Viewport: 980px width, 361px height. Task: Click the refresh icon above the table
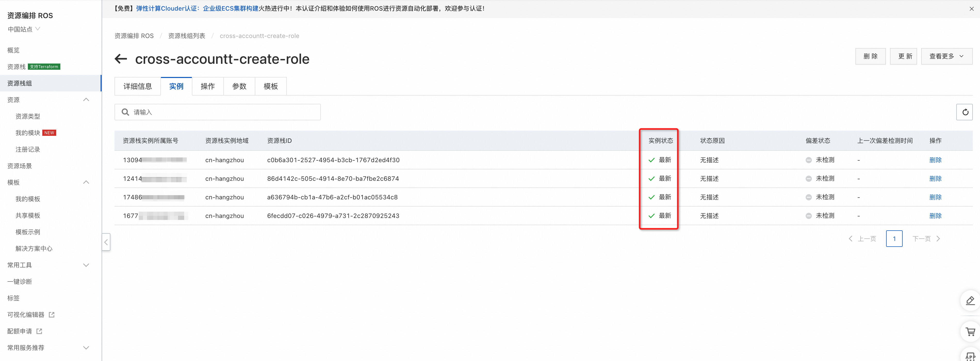[965, 112]
